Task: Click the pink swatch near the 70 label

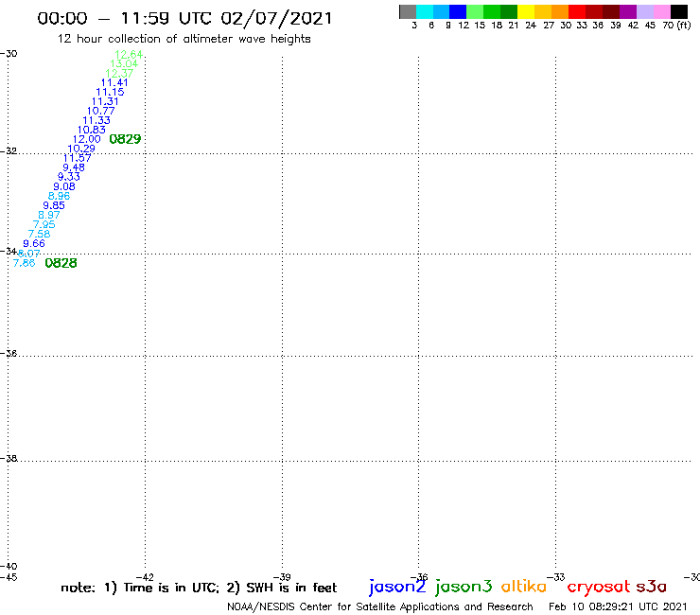Action: pos(661,11)
